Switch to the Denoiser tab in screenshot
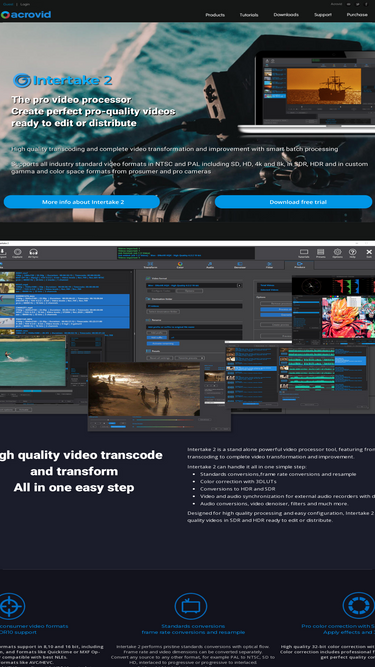 (240, 265)
